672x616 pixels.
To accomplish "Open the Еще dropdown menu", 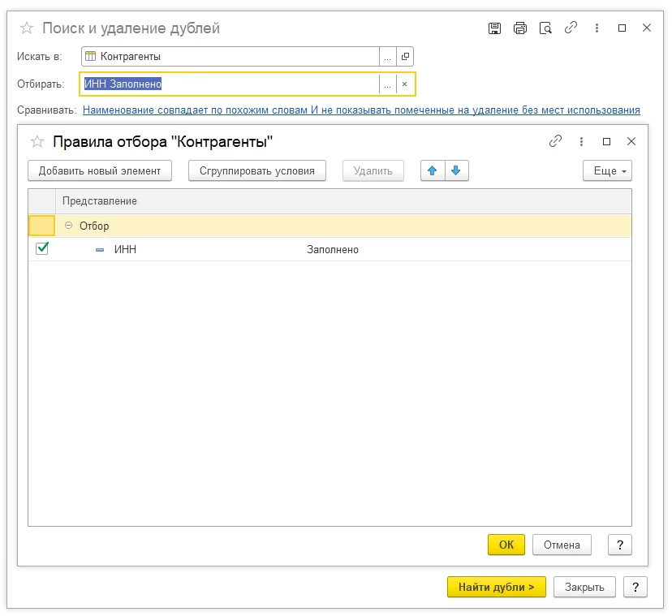I will point(607,170).
